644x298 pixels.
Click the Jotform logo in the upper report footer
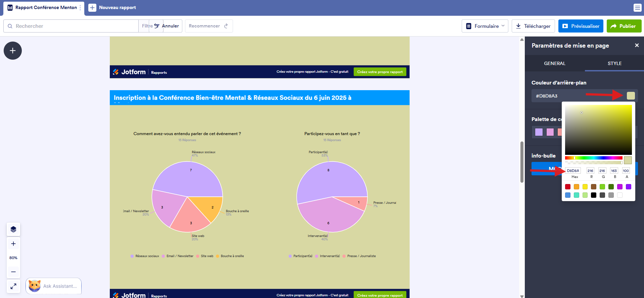coord(129,72)
